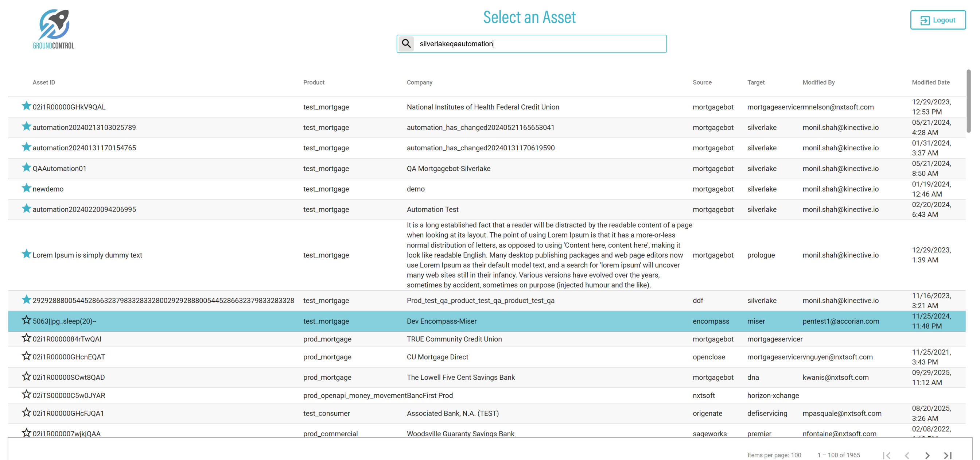The image size is (980, 460).
Task: Sort by Modified Date column header
Action: click(930, 82)
